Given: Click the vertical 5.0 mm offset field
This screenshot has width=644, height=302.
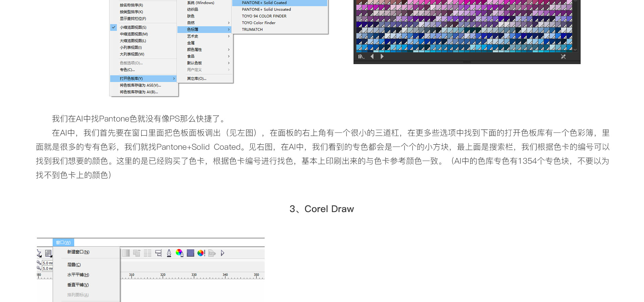Looking at the screenshot, I should [47, 268].
